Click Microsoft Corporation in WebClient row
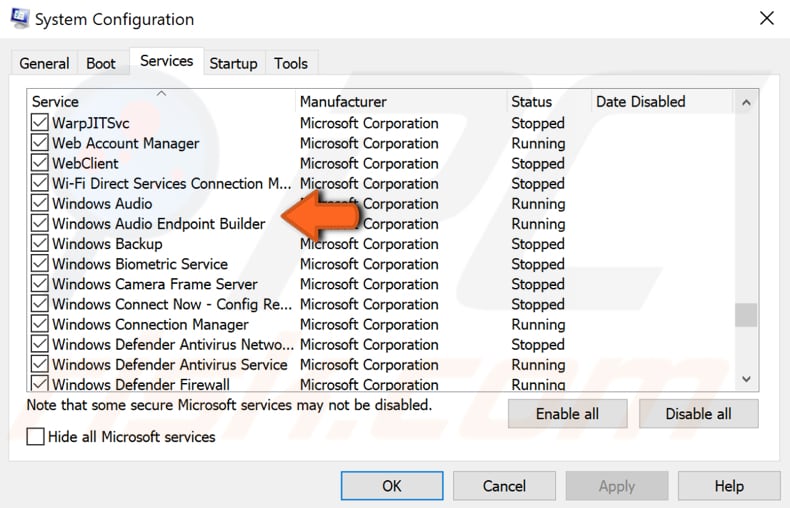The image size is (790, 508). coord(369,163)
